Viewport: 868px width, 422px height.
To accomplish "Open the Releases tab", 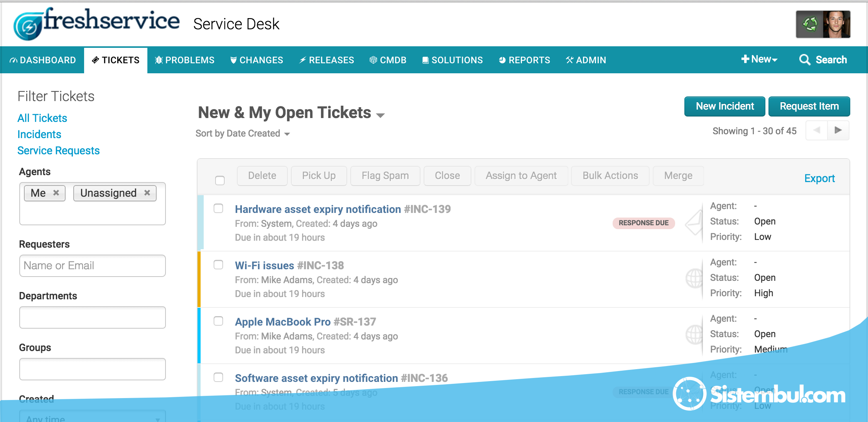I will [327, 60].
